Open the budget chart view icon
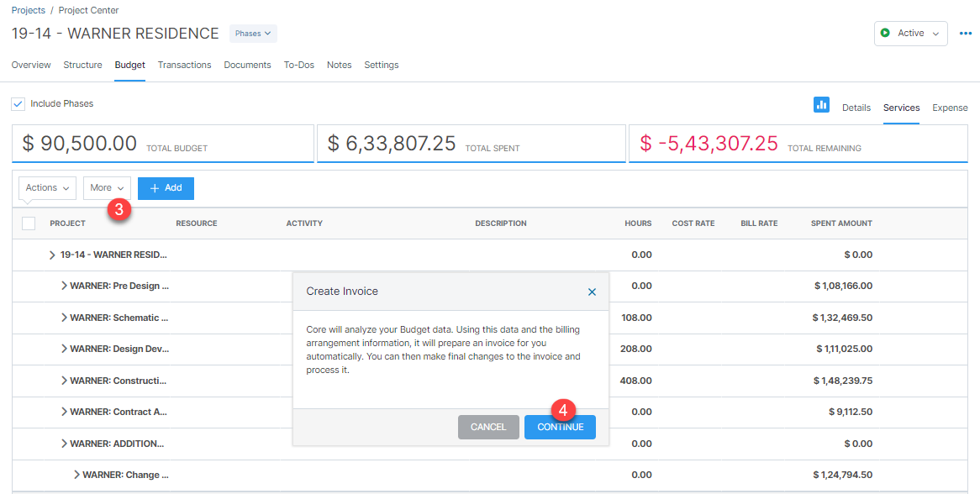This screenshot has width=980, height=494. click(x=821, y=104)
